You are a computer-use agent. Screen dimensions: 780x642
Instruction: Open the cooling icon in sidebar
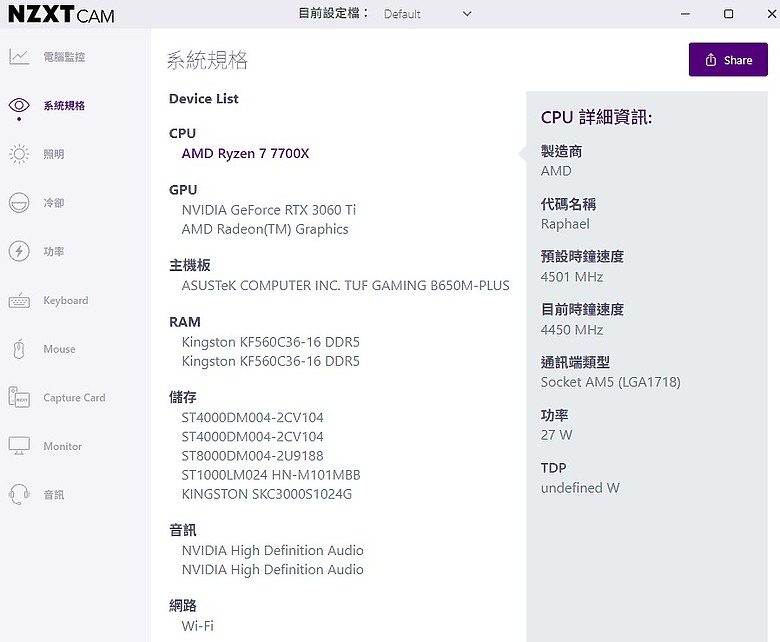(x=19, y=203)
